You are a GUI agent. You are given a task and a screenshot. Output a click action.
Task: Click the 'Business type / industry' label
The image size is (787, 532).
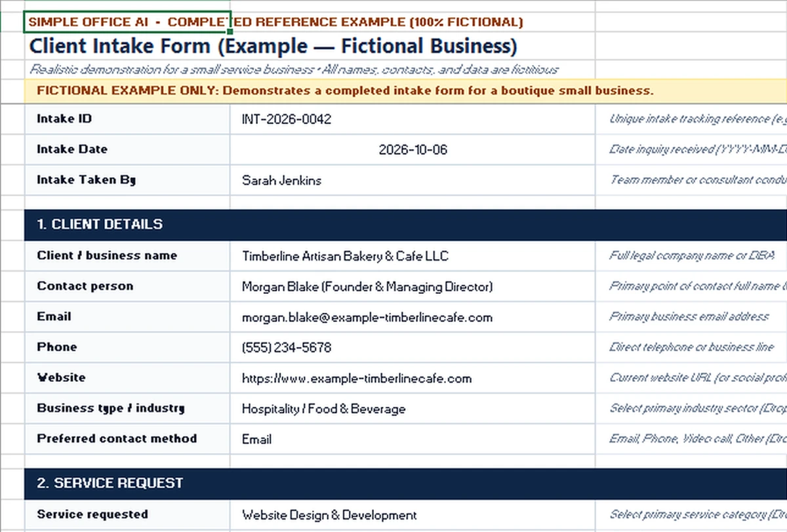click(x=127, y=408)
